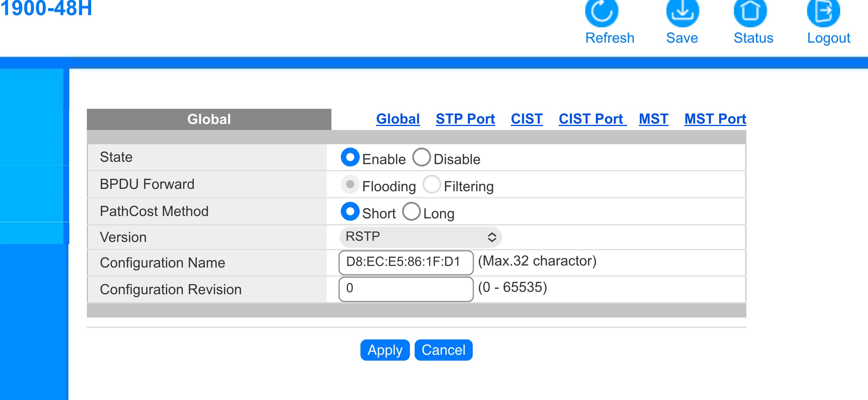Set PathCost Method to Long
The height and width of the screenshot is (400, 868).
click(411, 212)
